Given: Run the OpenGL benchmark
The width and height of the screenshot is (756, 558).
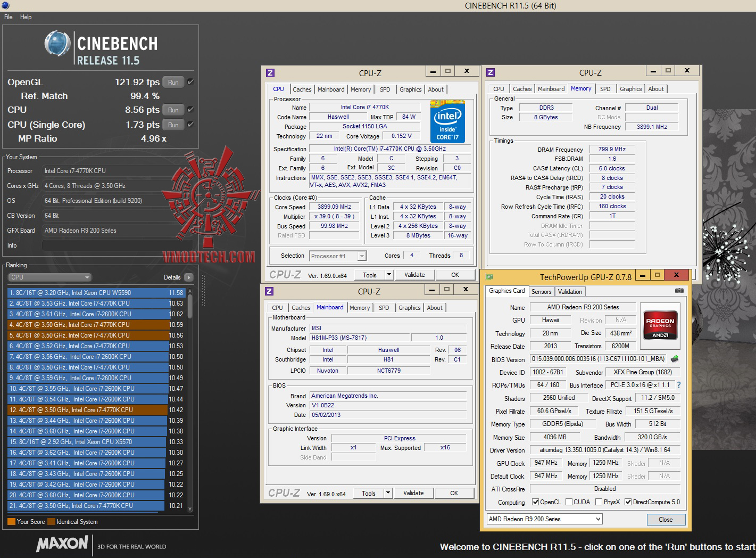Looking at the screenshot, I should click(173, 82).
